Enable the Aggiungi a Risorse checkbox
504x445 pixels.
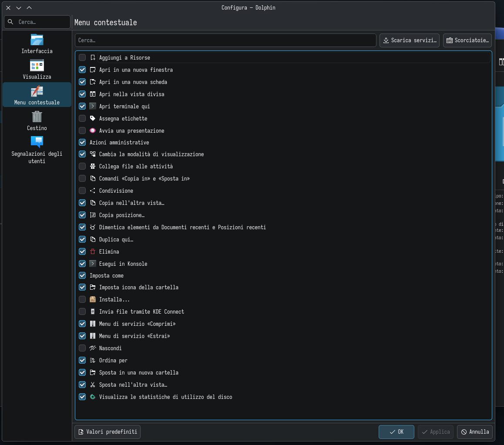click(x=82, y=57)
